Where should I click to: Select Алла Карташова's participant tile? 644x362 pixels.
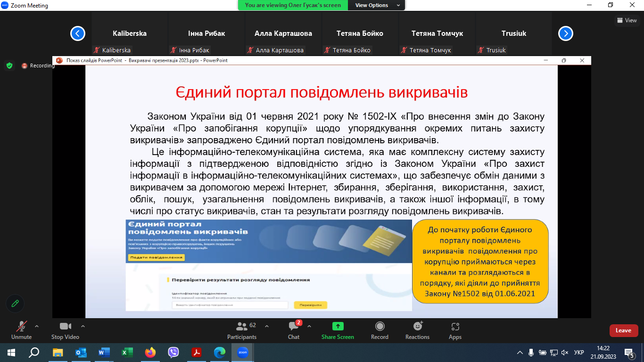(283, 33)
